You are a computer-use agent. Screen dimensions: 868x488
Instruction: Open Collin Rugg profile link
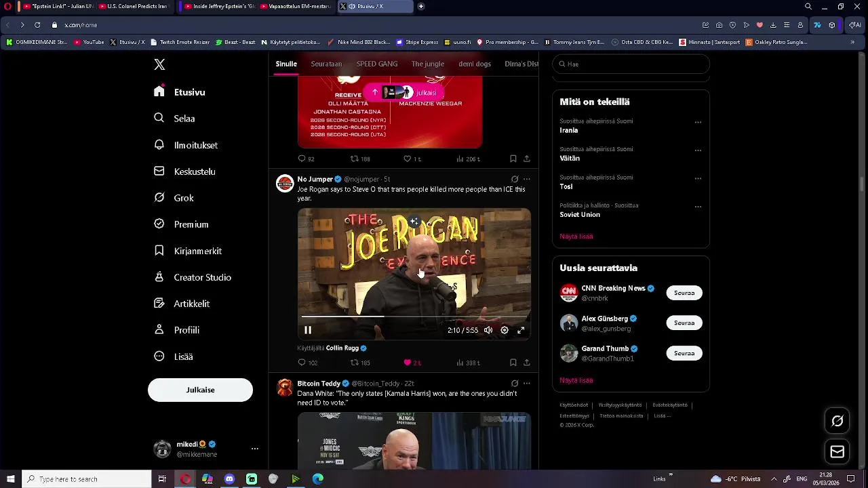click(x=342, y=348)
